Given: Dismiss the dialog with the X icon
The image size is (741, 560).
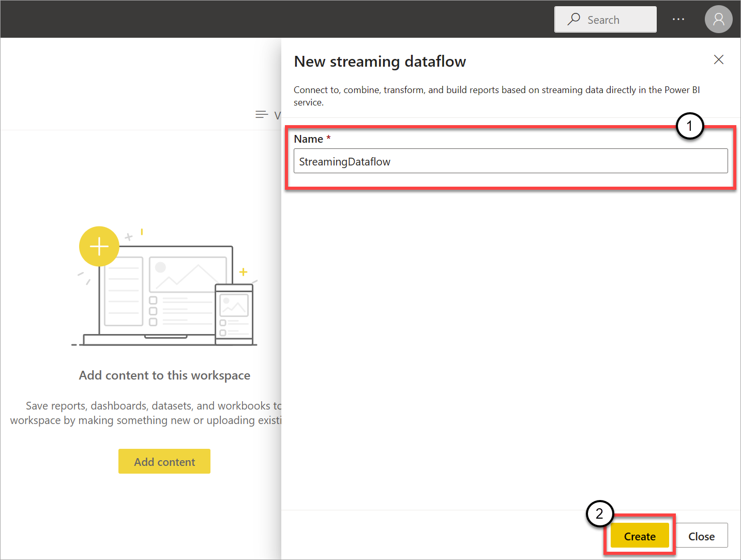Looking at the screenshot, I should pyautogui.click(x=718, y=59).
